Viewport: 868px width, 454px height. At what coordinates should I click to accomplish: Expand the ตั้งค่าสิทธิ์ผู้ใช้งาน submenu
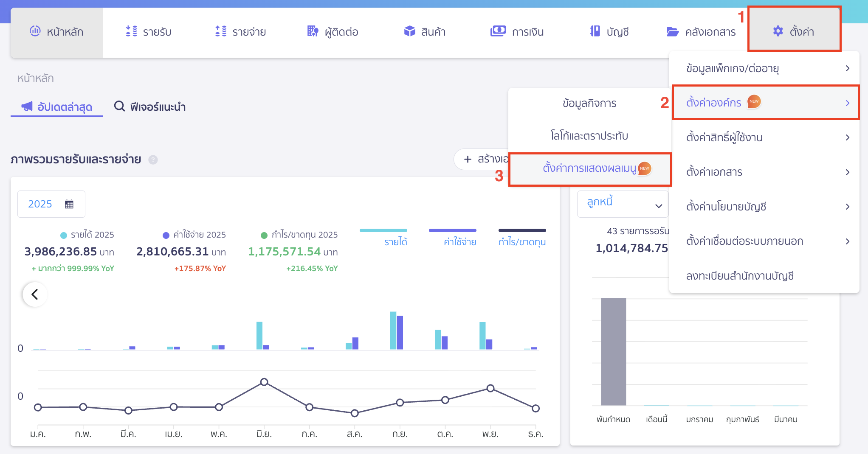click(x=766, y=137)
